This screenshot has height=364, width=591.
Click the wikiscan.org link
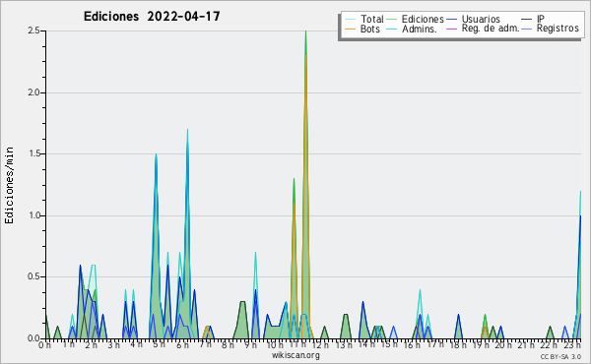(x=295, y=355)
